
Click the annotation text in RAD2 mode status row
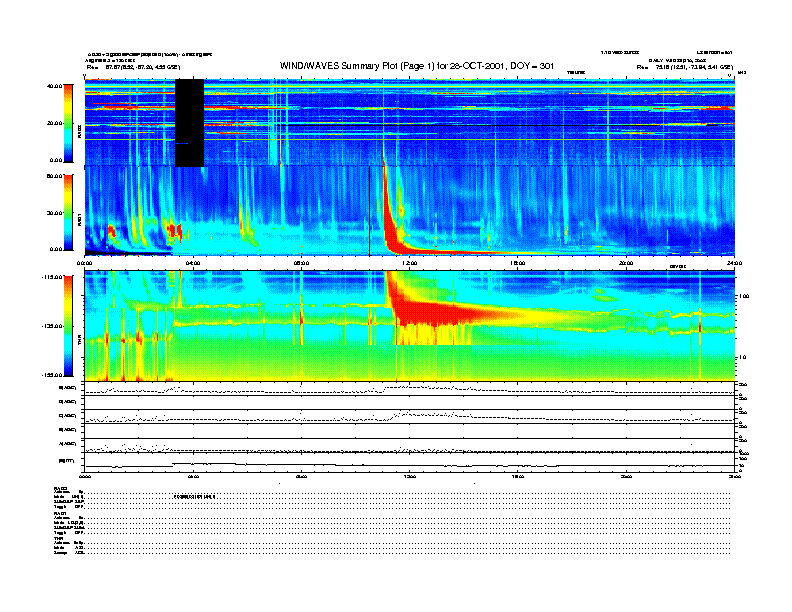click(195, 497)
